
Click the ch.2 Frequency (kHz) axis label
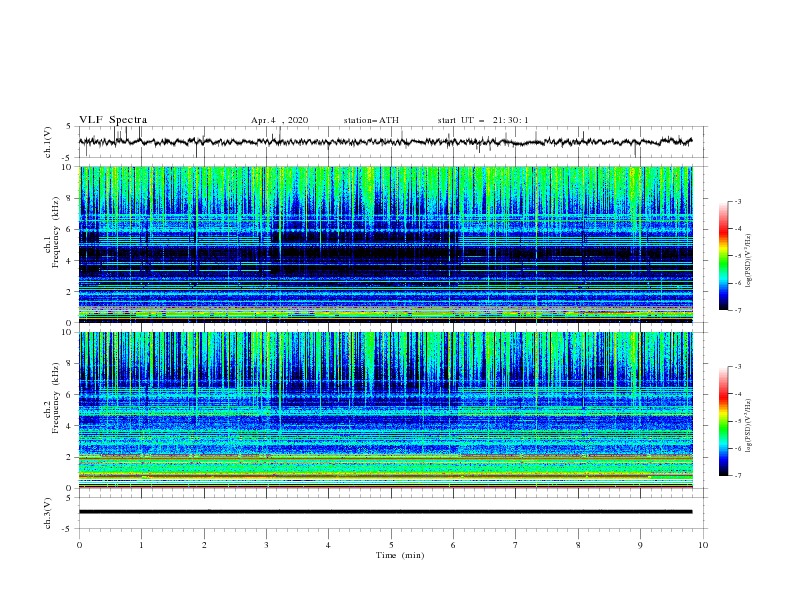coord(52,398)
